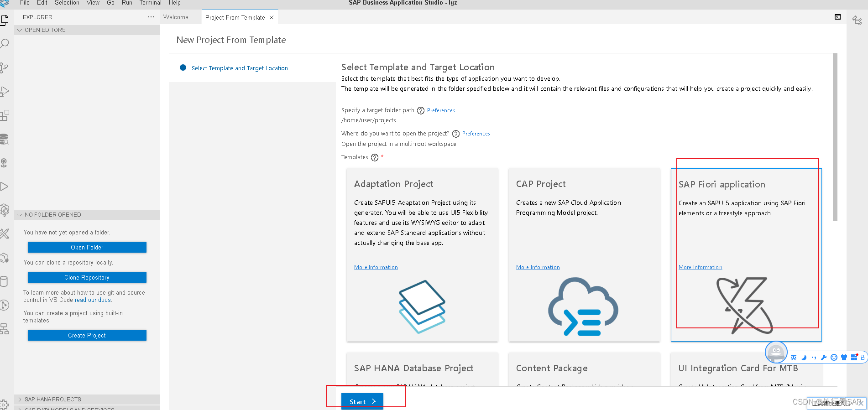Screen dimensions: 868x410
Task: Collapse the NO FOLDER OPENED section
Action: (87, 215)
